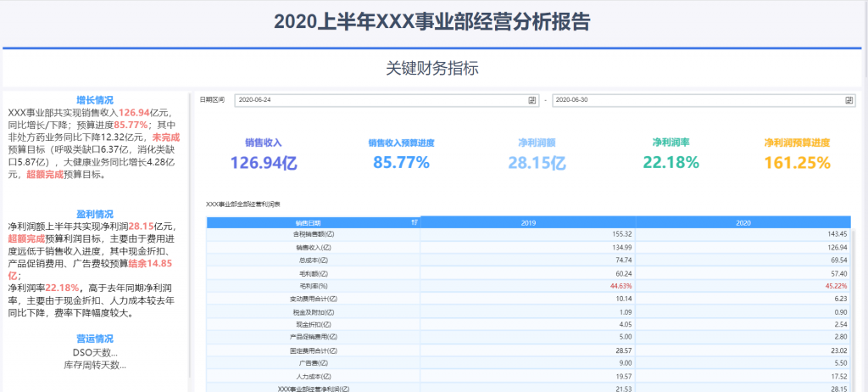The height and width of the screenshot is (392, 868).
Task: Click the 销售收入预算进度 KPI label
Action: pyautogui.click(x=401, y=143)
